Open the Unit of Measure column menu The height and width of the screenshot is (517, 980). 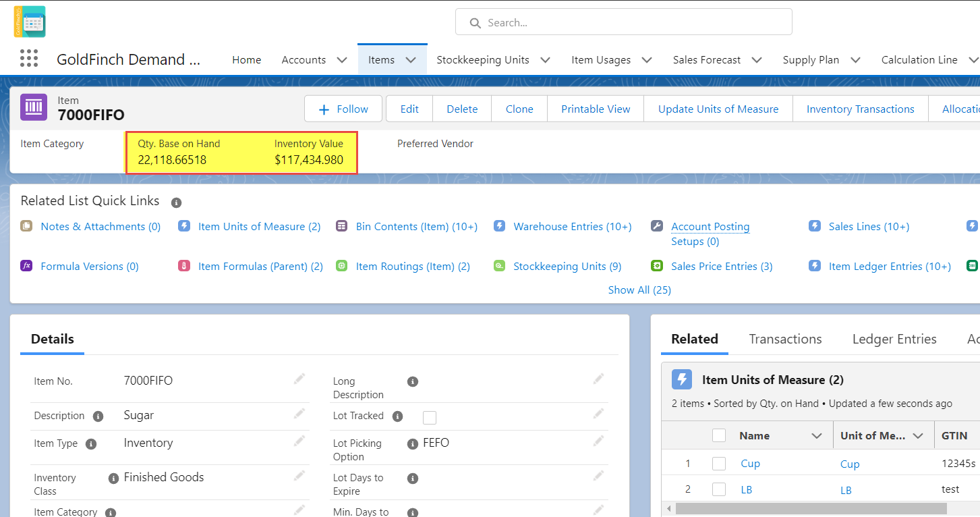coord(918,436)
